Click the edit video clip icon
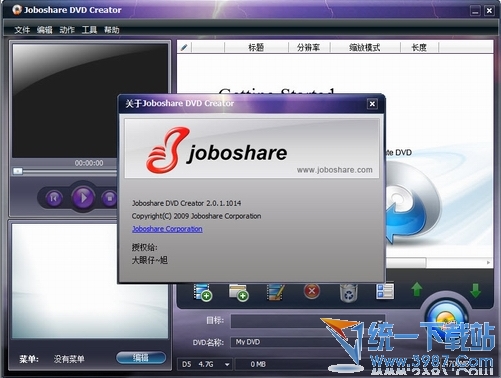This screenshot has height=378, width=501. 275,292
